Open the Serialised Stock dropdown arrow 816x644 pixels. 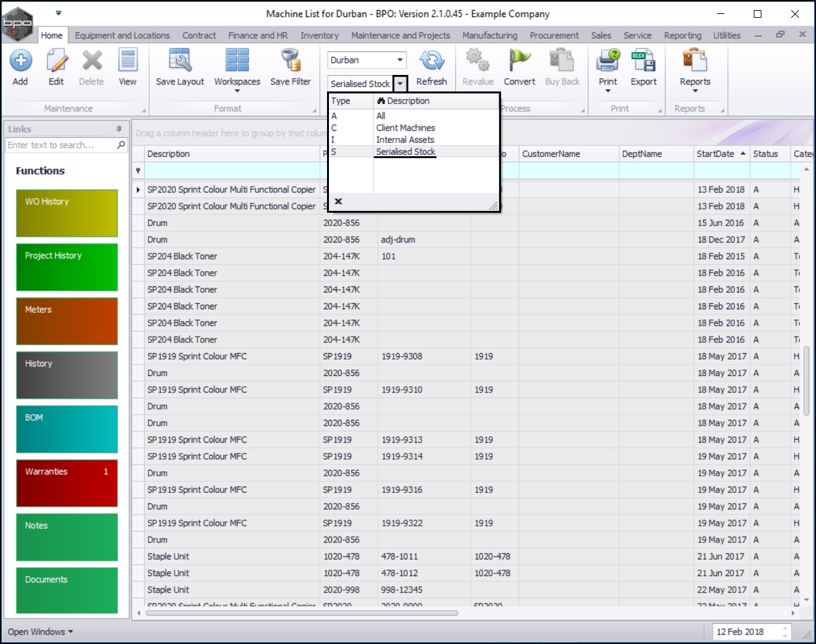(400, 84)
